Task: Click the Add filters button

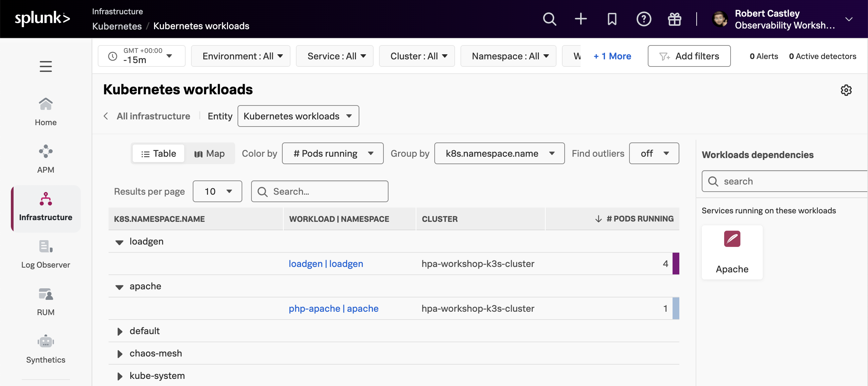Action: point(689,56)
